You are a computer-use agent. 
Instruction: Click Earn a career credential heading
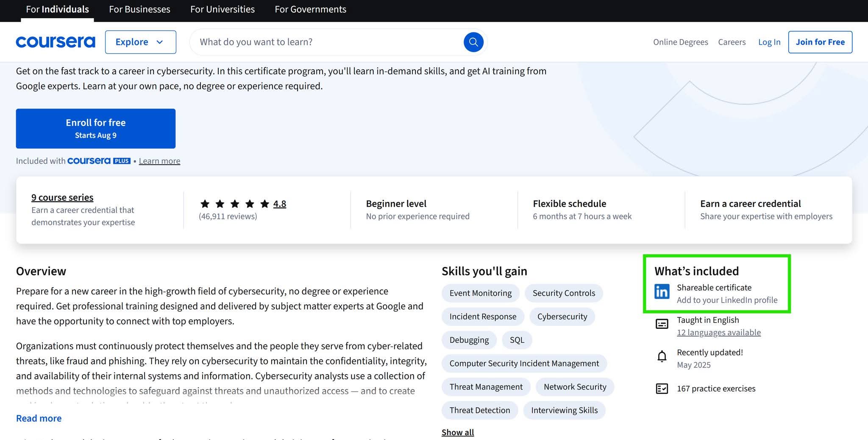(751, 204)
